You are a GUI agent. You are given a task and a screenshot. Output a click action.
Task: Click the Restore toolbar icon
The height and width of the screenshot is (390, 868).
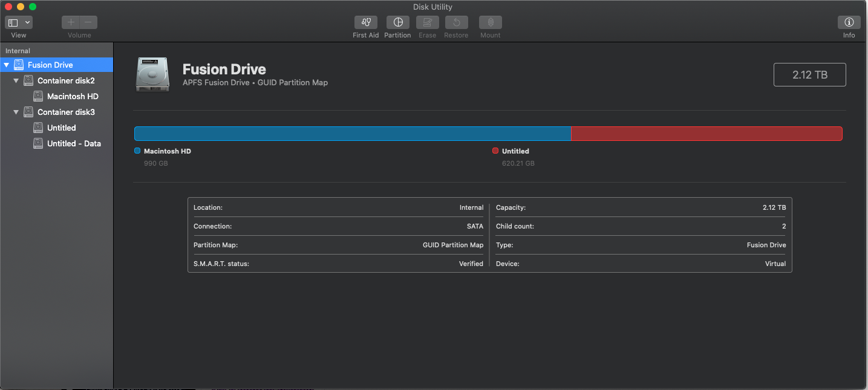pyautogui.click(x=456, y=22)
